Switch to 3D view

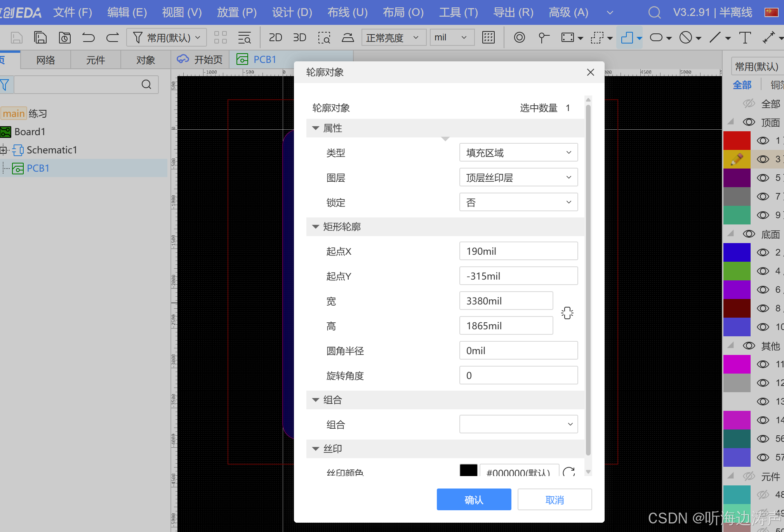pyautogui.click(x=299, y=38)
